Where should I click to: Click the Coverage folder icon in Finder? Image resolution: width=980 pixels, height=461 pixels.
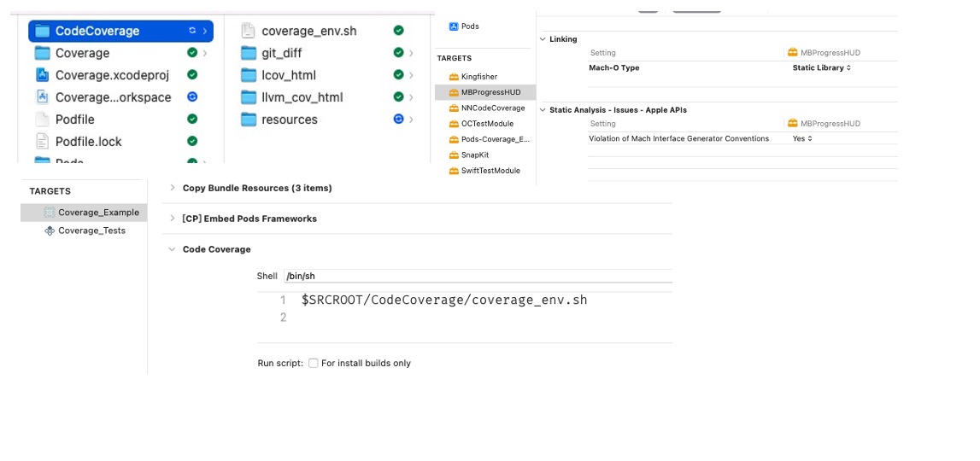tap(42, 53)
